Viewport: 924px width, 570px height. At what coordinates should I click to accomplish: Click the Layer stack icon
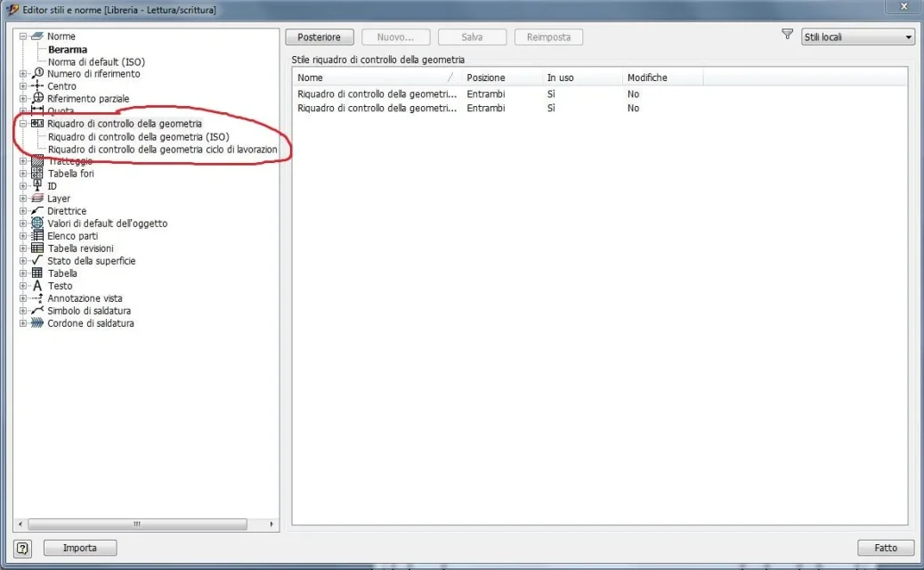point(37,198)
